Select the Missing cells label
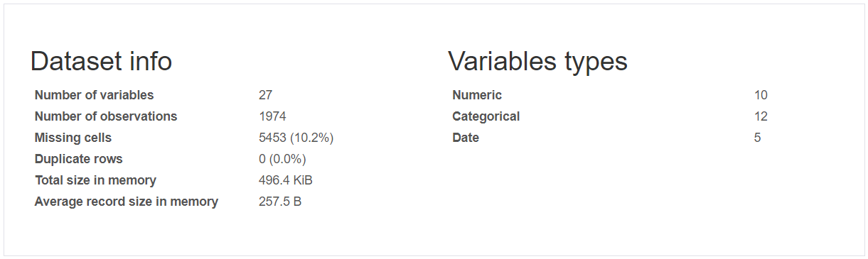The width and height of the screenshot is (868, 259). pyautogui.click(x=73, y=138)
